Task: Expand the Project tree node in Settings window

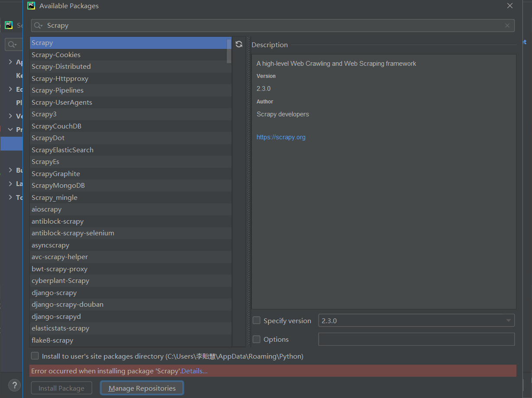Action: (x=10, y=129)
